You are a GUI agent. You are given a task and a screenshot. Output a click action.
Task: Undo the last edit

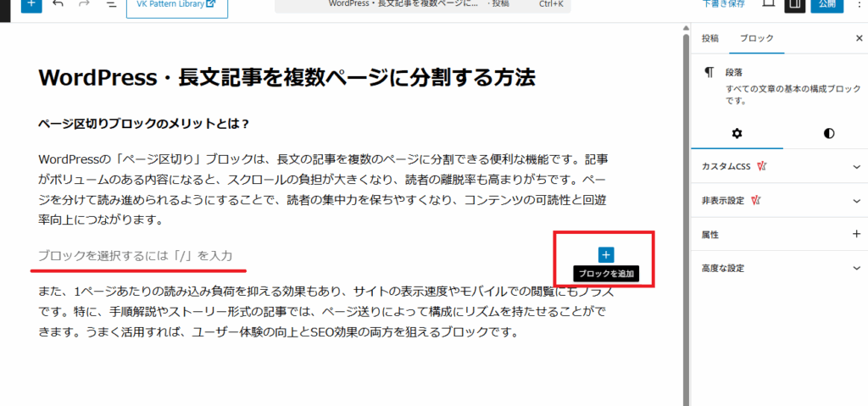[x=58, y=3]
